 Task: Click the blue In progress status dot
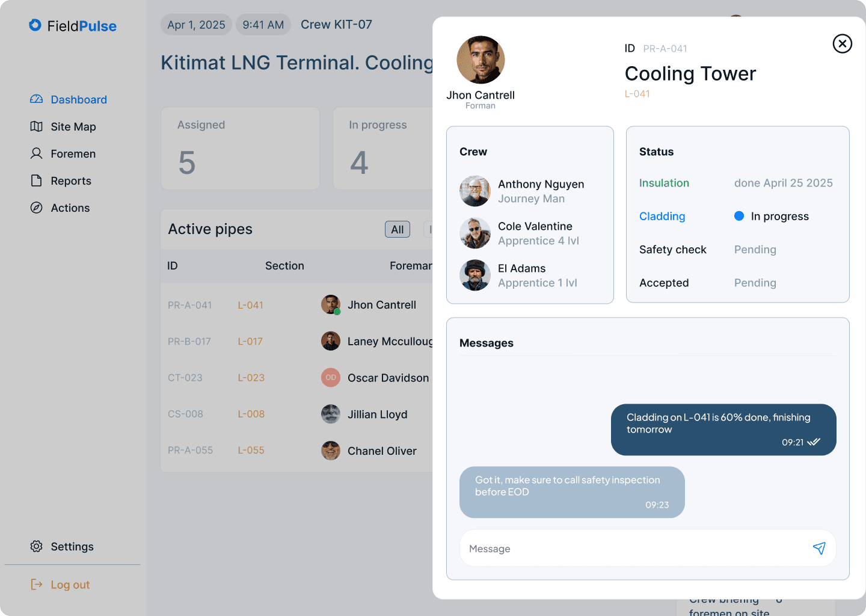pyautogui.click(x=739, y=216)
